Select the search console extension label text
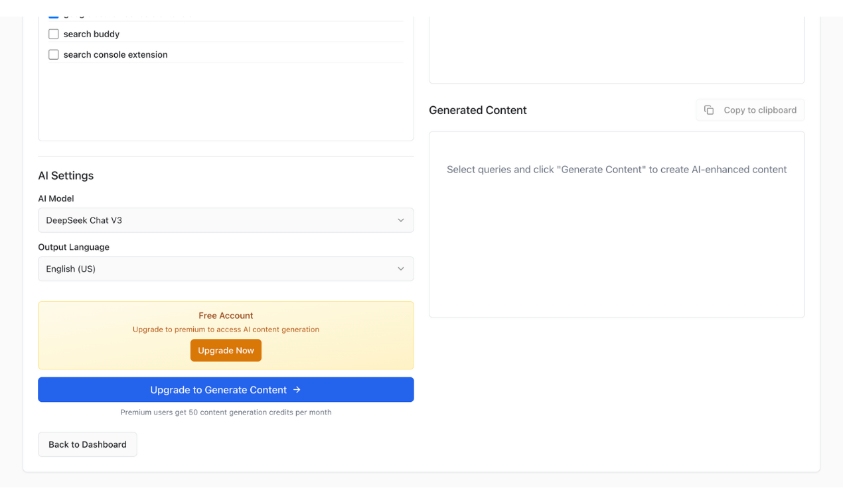Image resolution: width=843 pixels, height=504 pixels. coord(115,54)
